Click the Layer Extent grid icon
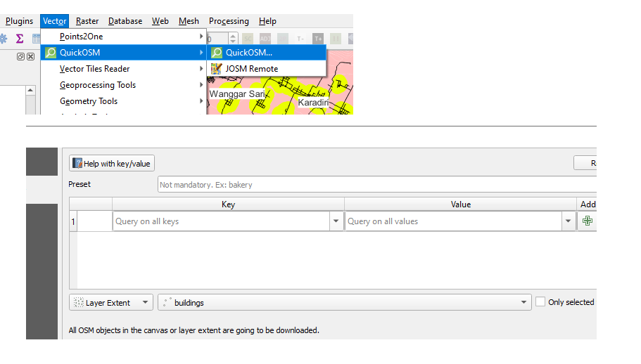641x364 pixels. click(x=79, y=302)
